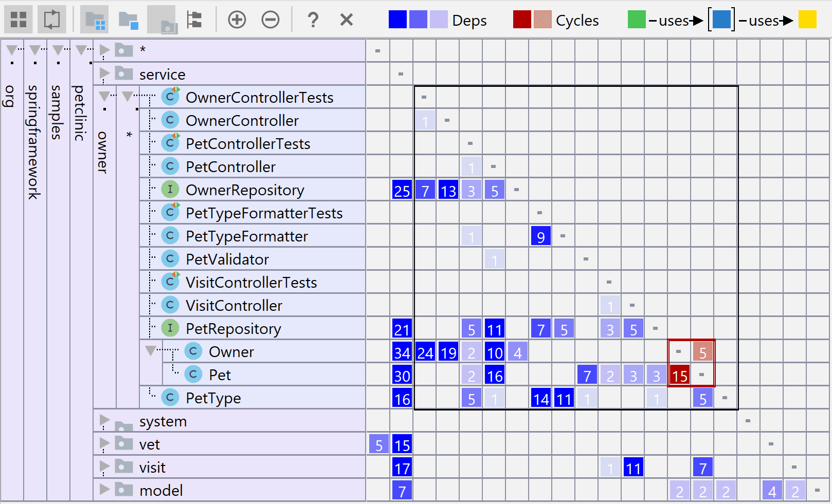Click the dark red Cycles legend swatch
The height and width of the screenshot is (504, 832).
521,20
